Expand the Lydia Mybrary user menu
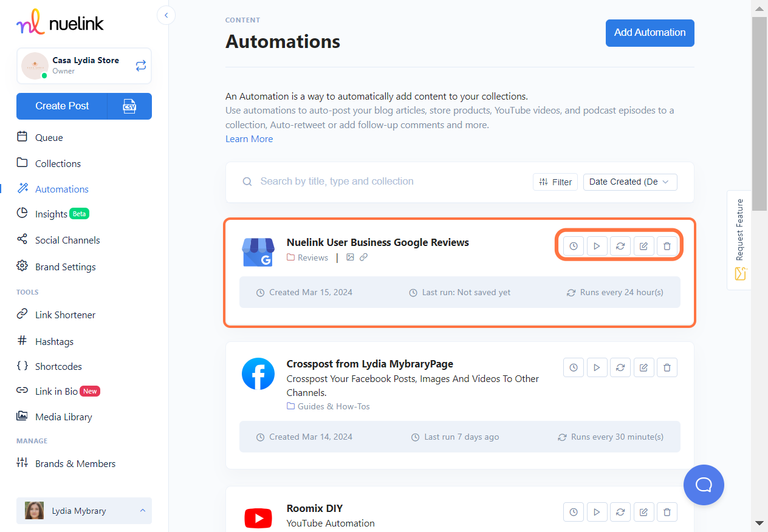 (x=84, y=511)
